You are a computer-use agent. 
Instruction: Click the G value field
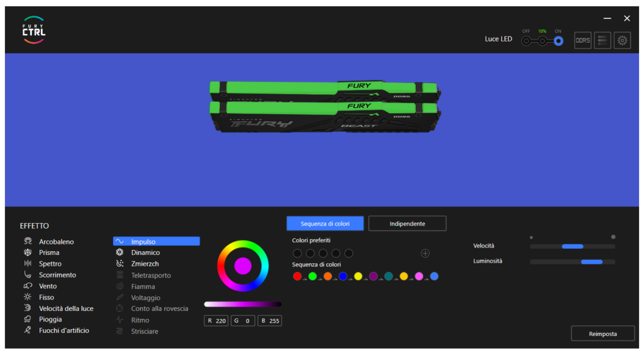point(243,320)
